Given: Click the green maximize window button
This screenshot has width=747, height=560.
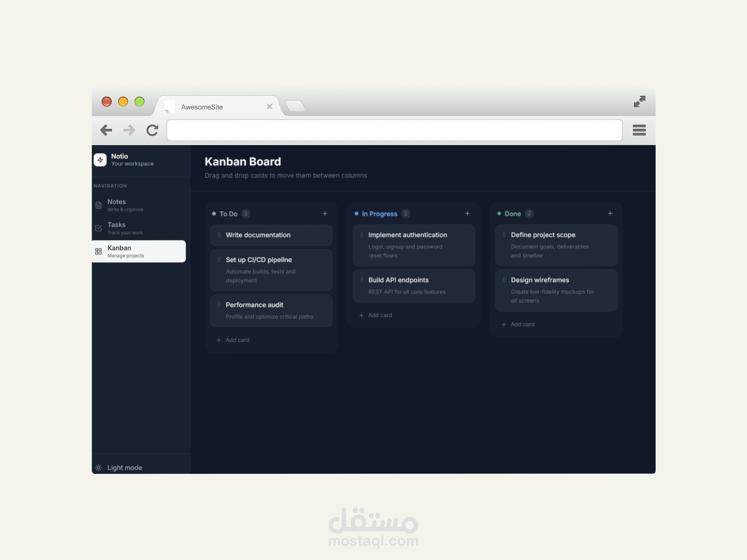Looking at the screenshot, I should (140, 102).
